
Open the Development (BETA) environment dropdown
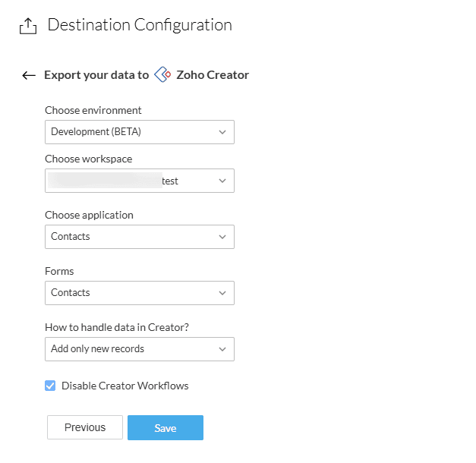(139, 132)
